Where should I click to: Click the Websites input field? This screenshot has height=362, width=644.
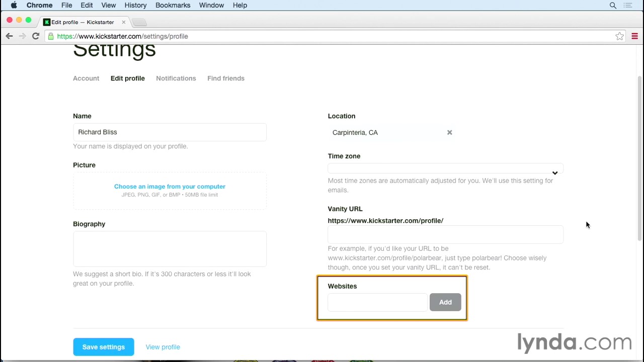click(x=377, y=302)
